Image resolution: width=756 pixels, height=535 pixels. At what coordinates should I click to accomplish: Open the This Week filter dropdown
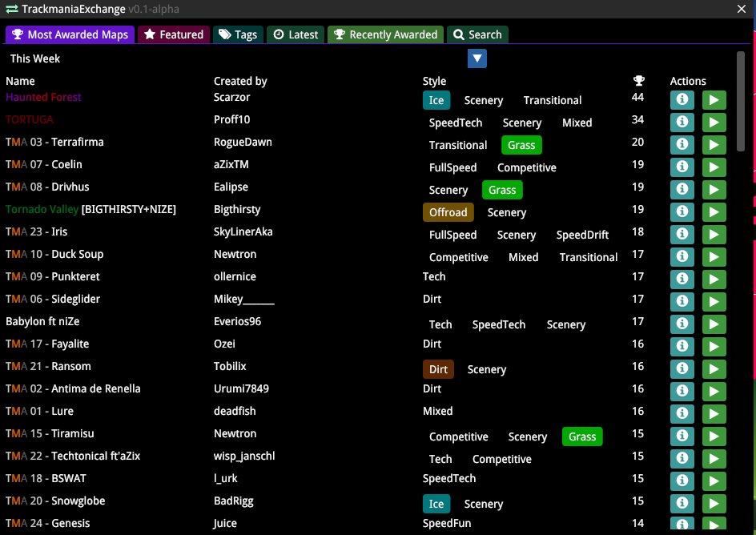pyautogui.click(x=477, y=58)
